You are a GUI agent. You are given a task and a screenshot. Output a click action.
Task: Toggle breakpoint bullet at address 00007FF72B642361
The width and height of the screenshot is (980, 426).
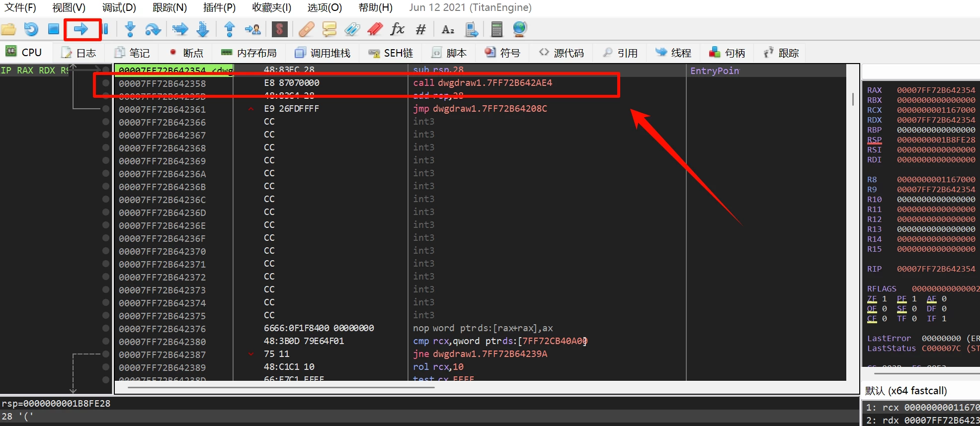coord(105,109)
